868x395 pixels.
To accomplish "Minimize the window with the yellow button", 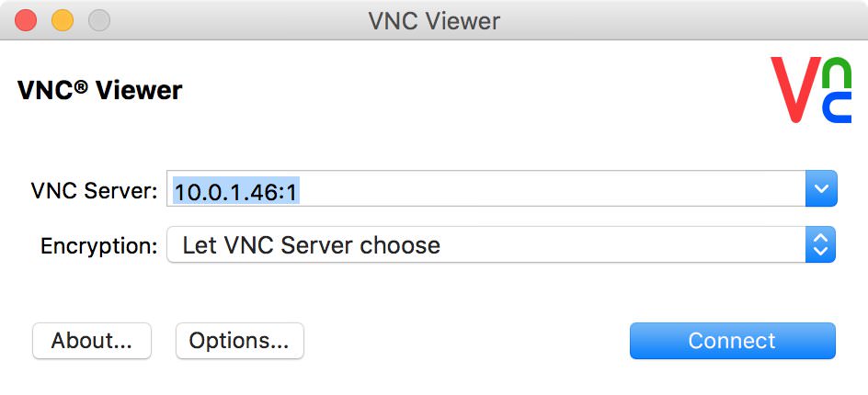I will (x=63, y=21).
